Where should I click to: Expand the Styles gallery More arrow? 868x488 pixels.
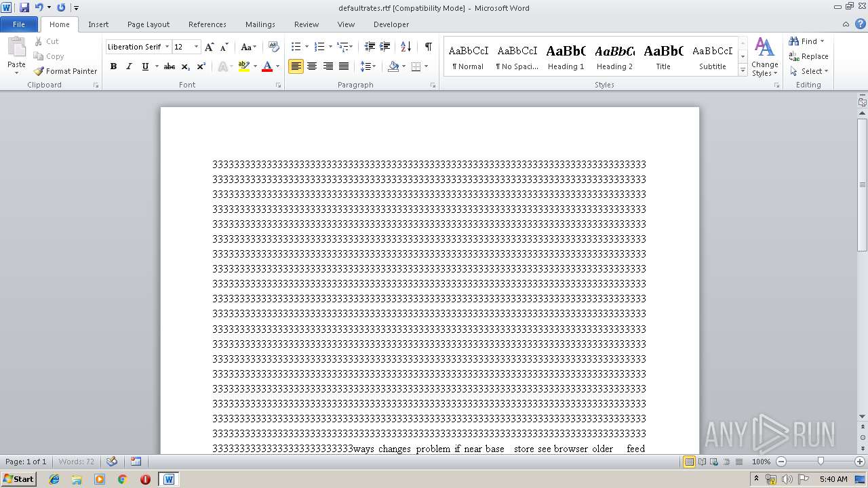pyautogui.click(x=743, y=70)
